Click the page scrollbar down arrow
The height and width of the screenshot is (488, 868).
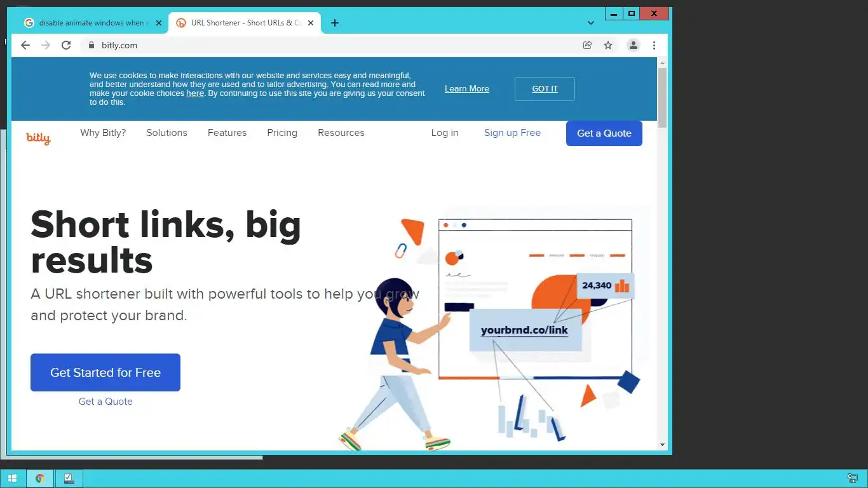[662, 445]
